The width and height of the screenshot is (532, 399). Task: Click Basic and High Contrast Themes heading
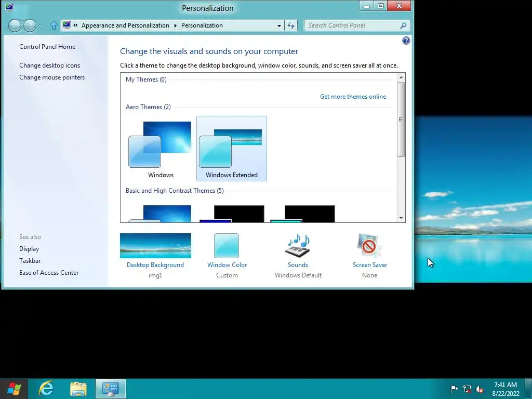point(175,191)
